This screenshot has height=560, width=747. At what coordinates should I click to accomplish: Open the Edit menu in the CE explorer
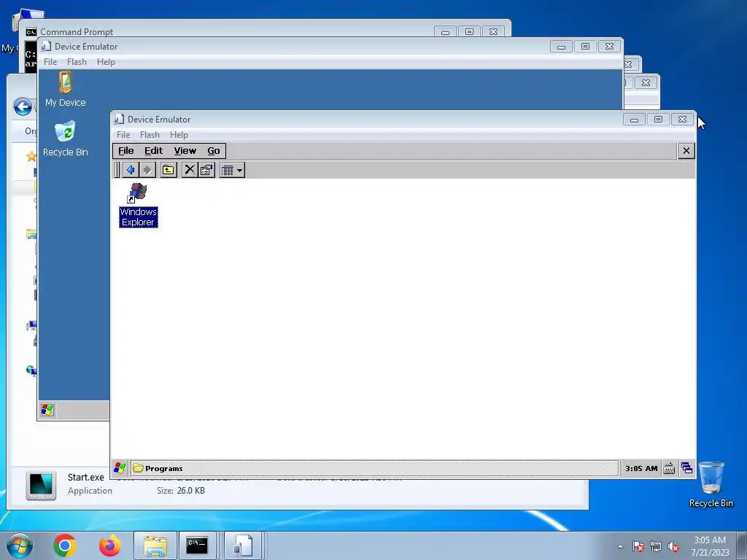(x=153, y=151)
